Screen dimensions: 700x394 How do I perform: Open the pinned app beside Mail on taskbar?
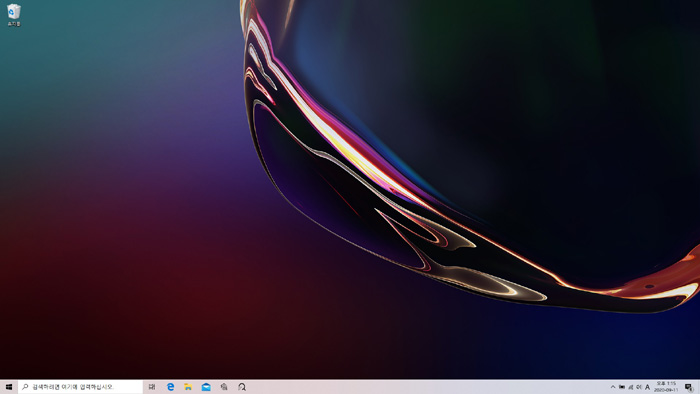pos(224,387)
